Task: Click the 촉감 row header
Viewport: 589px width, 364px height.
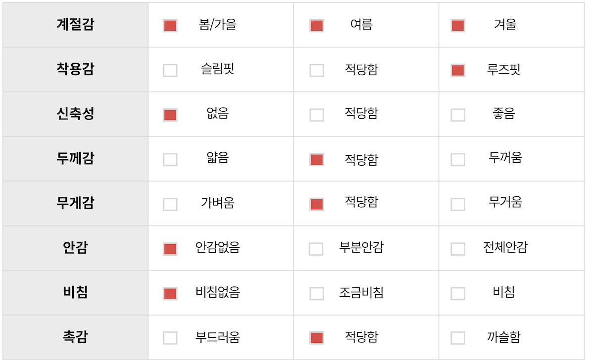Action: pyautogui.click(x=75, y=337)
